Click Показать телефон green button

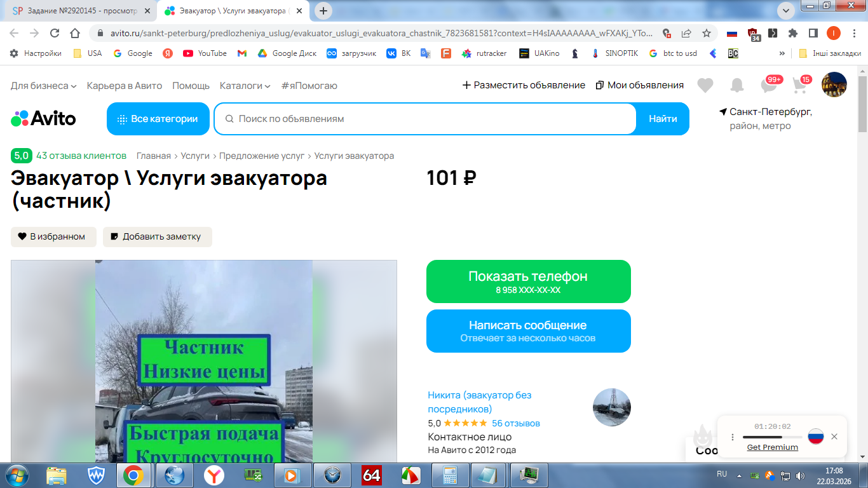click(x=529, y=281)
